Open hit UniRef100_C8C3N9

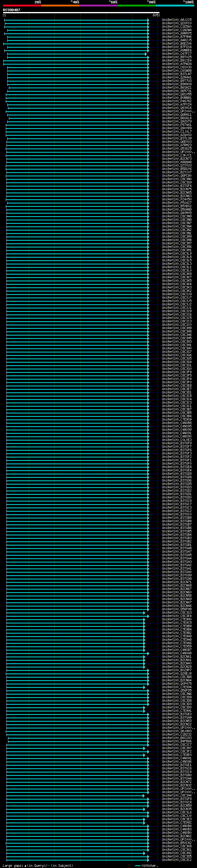point(176,216)
